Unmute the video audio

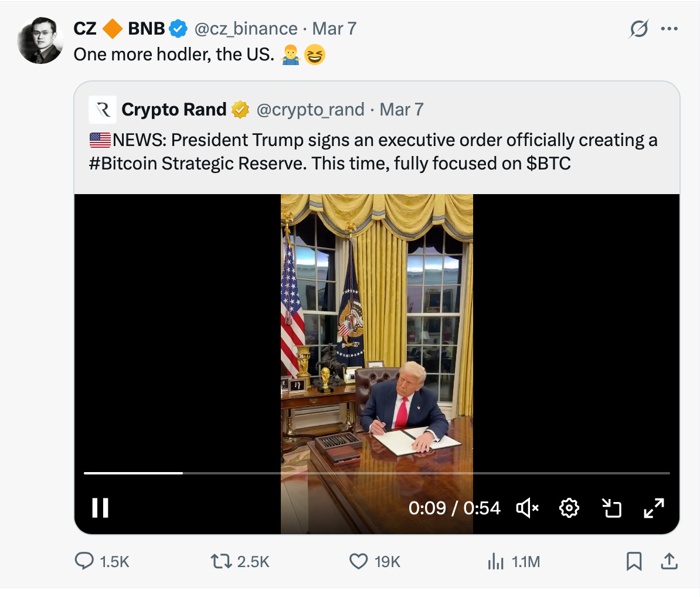coord(526,508)
